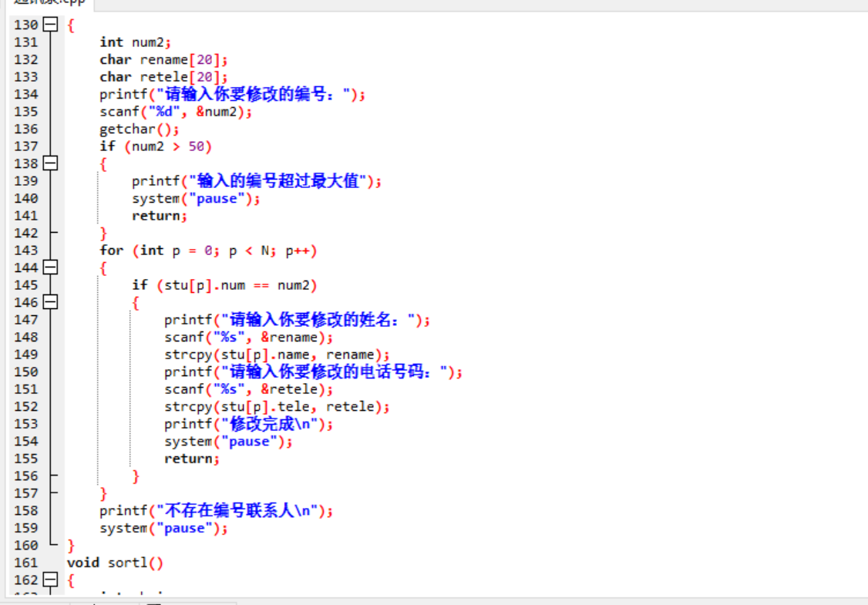Click the closing brace on line 157
868x605 pixels.
click(x=103, y=494)
